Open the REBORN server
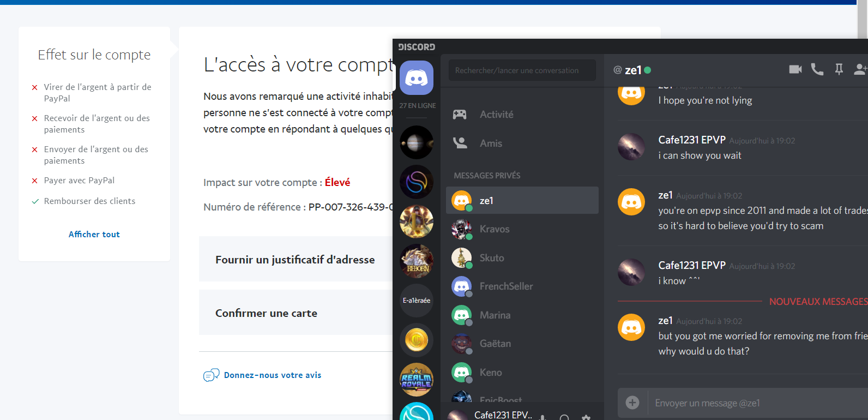 [x=417, y=261]
